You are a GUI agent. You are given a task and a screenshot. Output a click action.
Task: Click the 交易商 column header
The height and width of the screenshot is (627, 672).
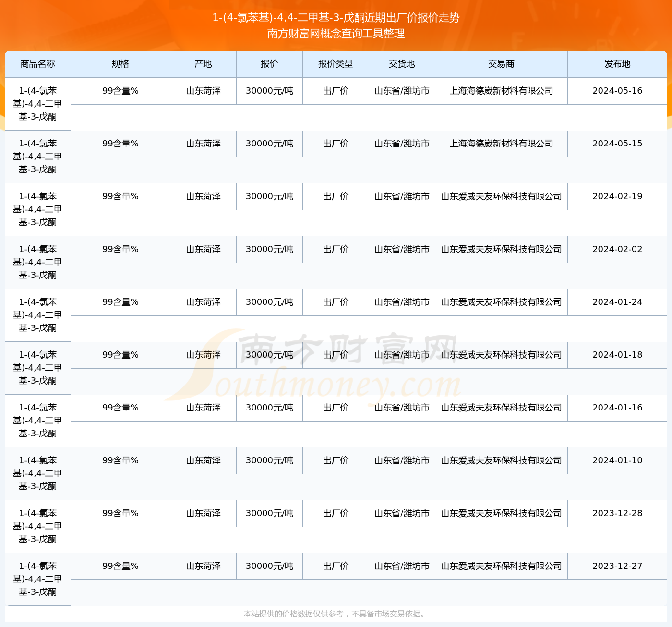click(501, 64)
